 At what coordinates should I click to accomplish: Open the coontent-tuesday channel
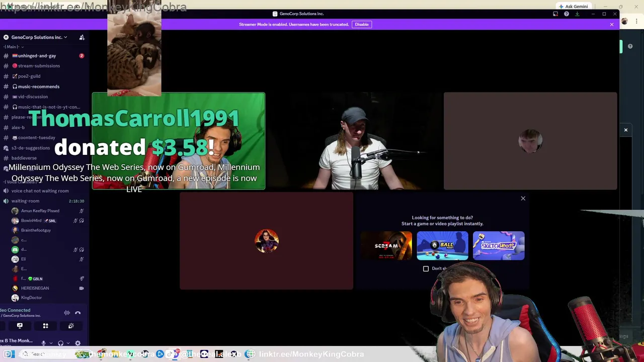tap(44, 138)
